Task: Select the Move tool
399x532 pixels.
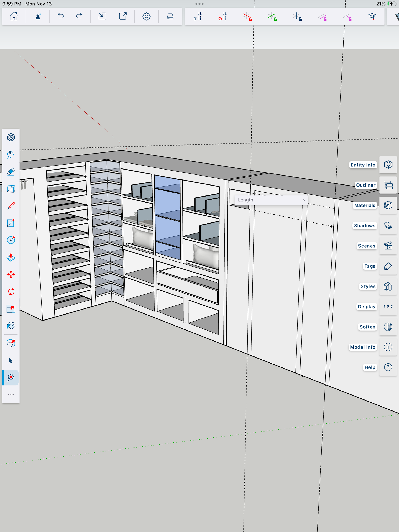Action: pos(11,274)
